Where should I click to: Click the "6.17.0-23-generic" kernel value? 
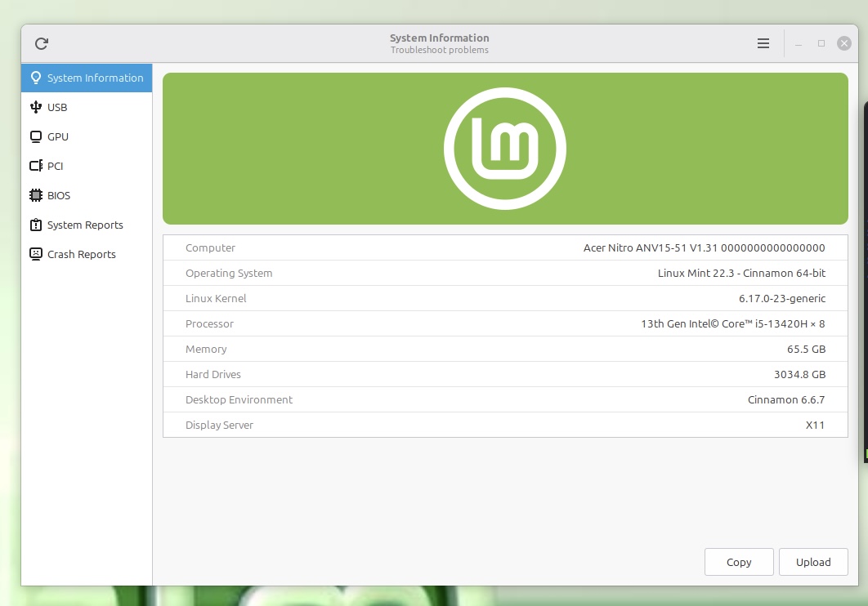click(x=781, y=299)
